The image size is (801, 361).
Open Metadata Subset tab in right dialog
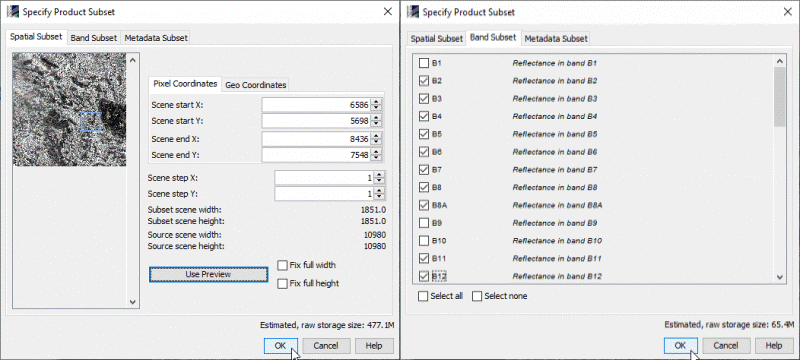click(x=556, y=38)
